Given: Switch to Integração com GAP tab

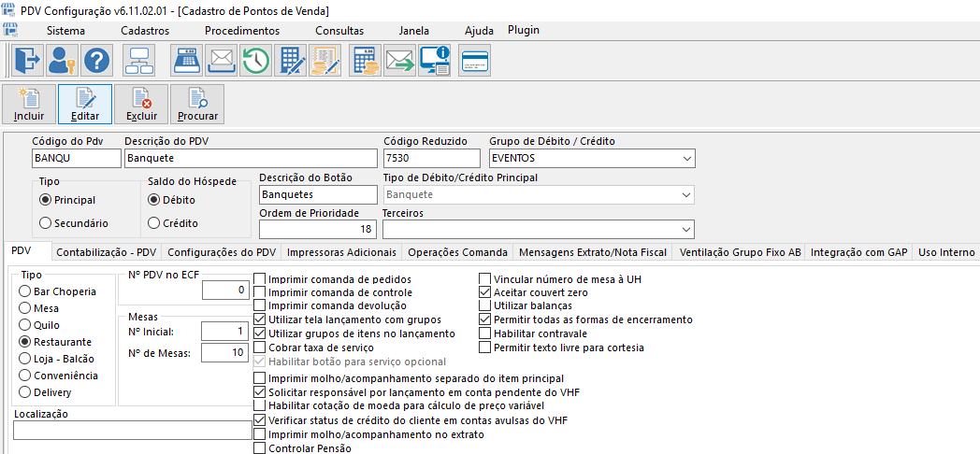Looking at the screenshot, I should point(859,252).
